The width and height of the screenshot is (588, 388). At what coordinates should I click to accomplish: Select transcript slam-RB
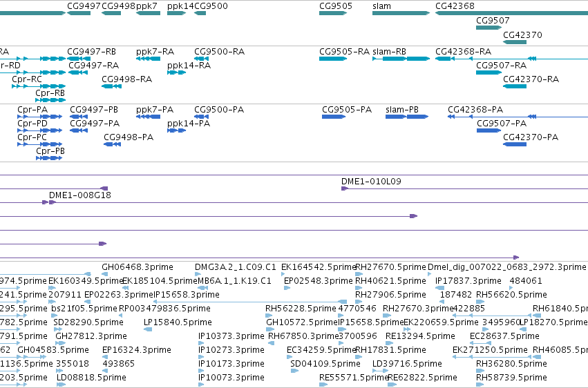coord(389,52)
